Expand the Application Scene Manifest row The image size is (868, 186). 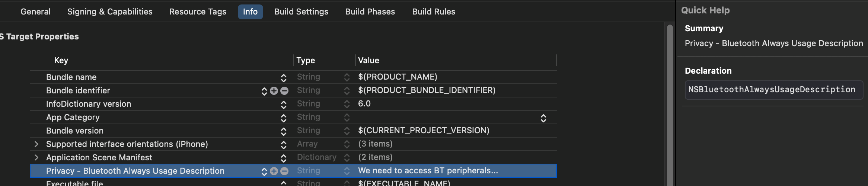point(36,157)
